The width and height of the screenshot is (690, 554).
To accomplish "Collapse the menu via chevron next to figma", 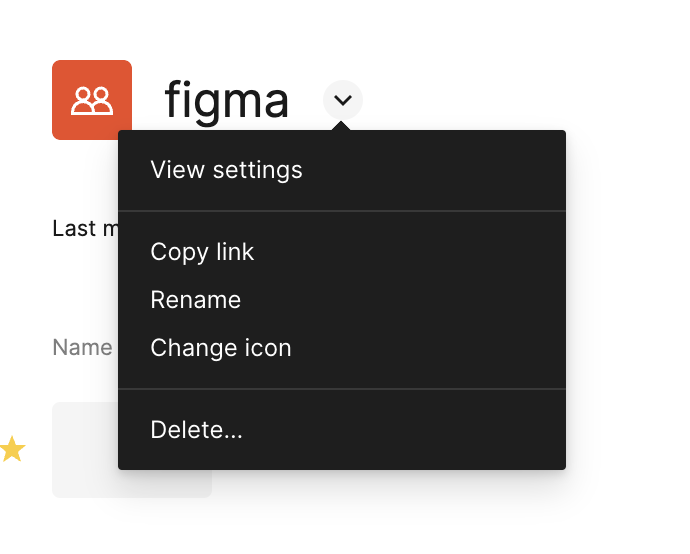I will tap(343, 100).
